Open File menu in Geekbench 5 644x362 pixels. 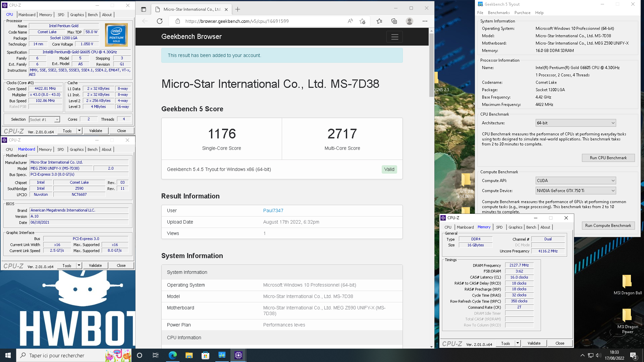pyautogui.click(x=480, y=13)
